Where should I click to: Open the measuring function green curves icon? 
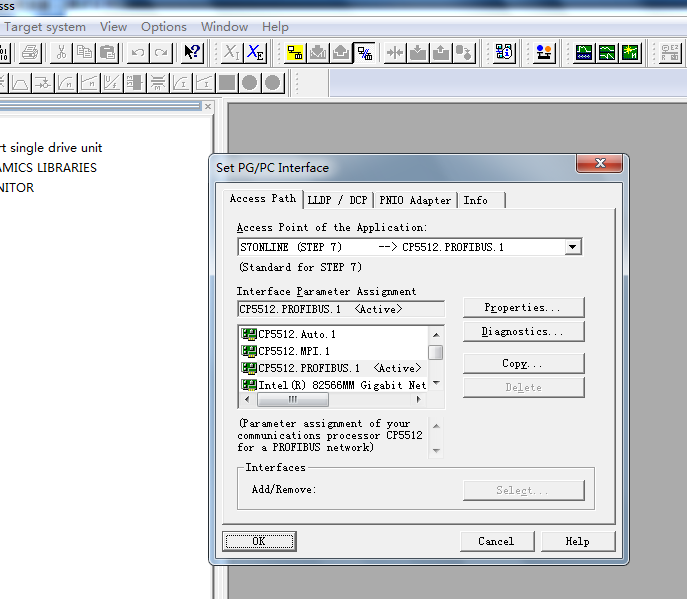607,53
